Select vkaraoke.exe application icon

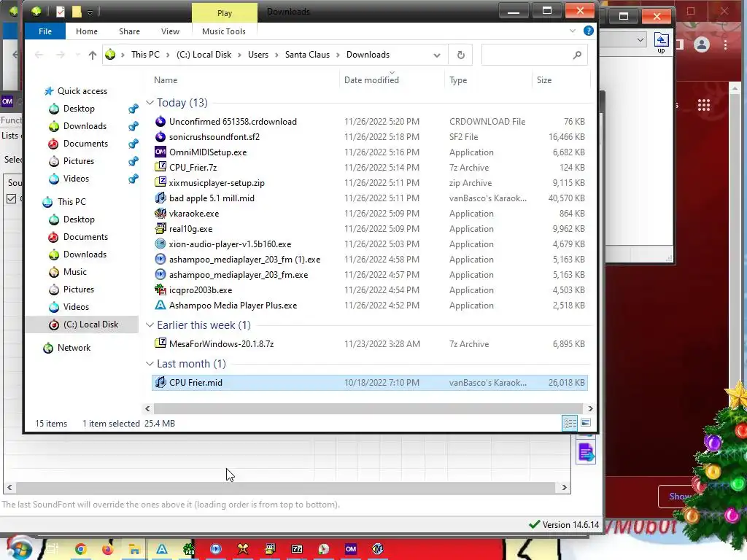point(160,214)
